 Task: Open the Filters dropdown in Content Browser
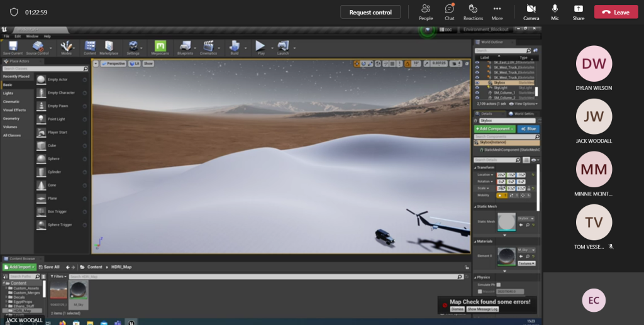[58, 277]
